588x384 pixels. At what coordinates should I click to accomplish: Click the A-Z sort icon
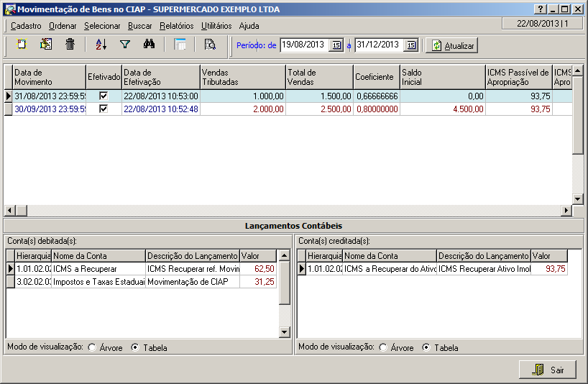click(x=101, y=45)
